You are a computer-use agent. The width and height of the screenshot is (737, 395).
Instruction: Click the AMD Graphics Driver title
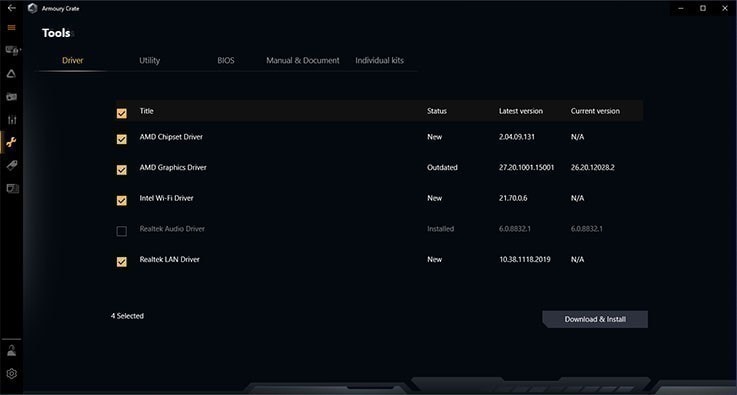tap(173, 167)
